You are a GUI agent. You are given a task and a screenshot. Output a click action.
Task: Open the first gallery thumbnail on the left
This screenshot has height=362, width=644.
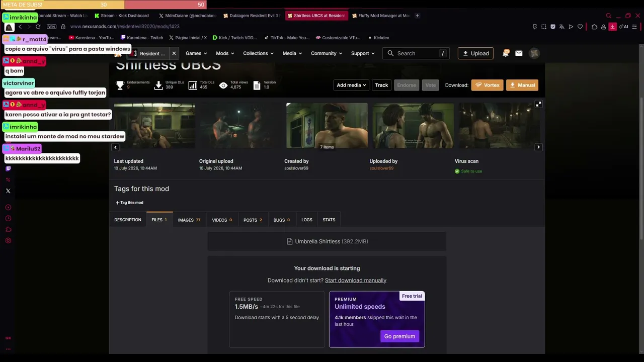[154, 126]
